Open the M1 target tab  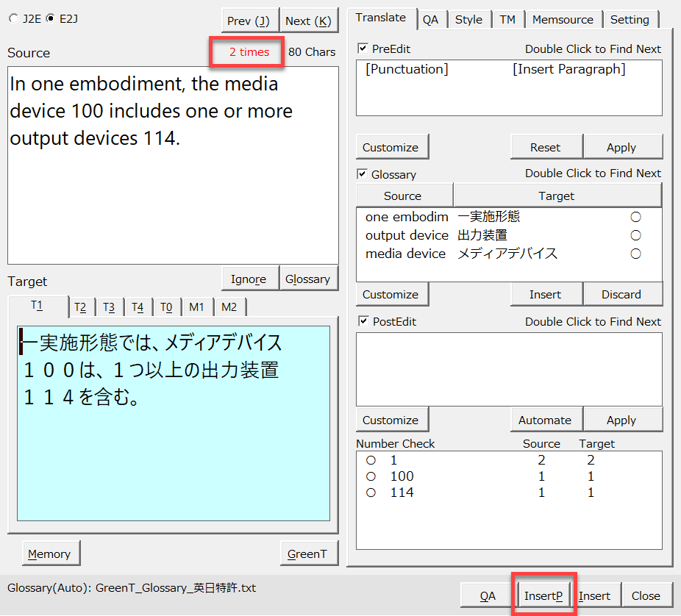tap(196, 307)
